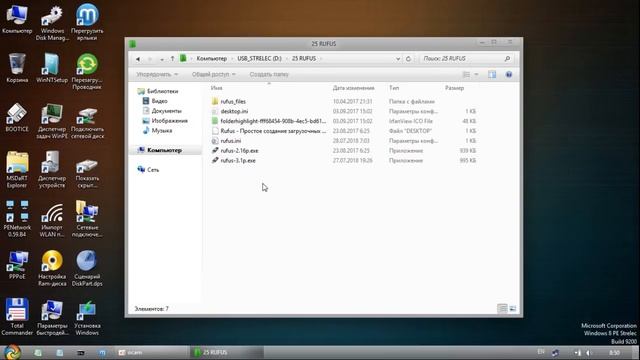The height and width of the screenshot is (360, 640).
Task: Click EN language indicator in tray
Action: [x=541, y=352]
